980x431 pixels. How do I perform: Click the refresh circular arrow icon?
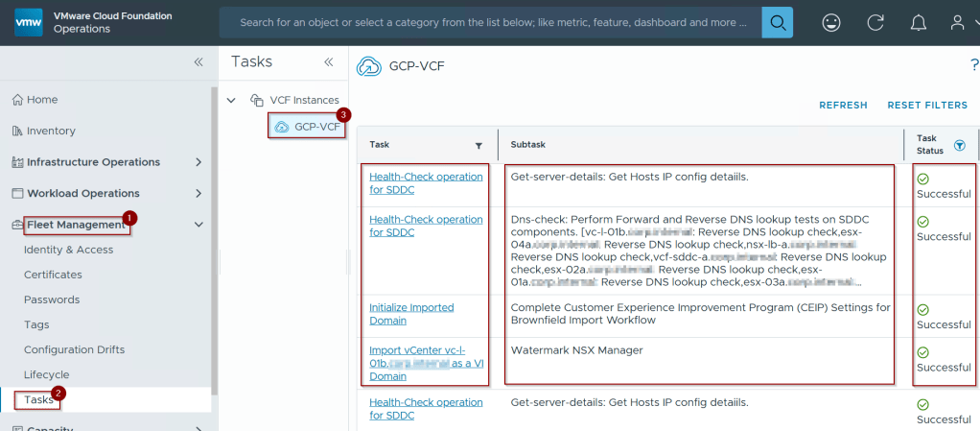click(875, 22)
